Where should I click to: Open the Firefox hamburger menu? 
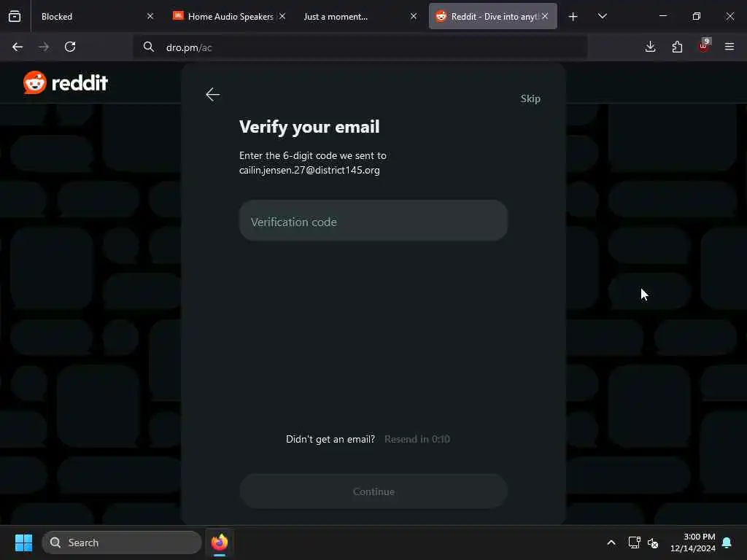pyautogui.click(x=729, y=47)
